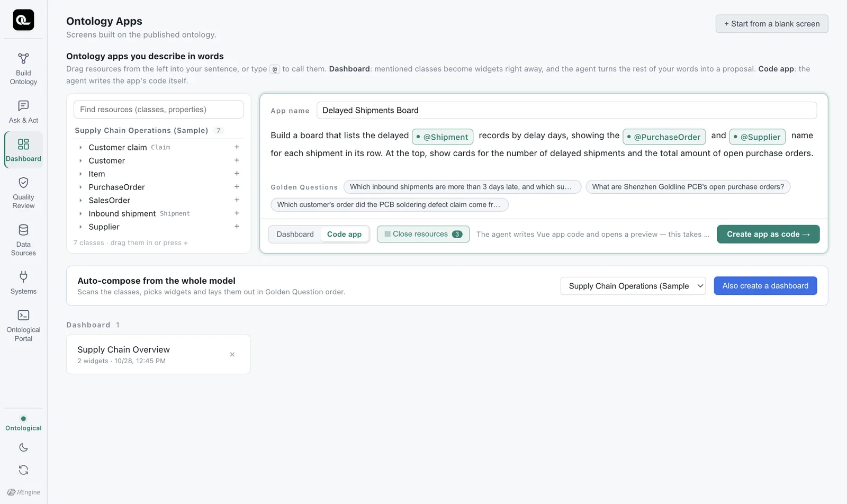Click the App name input field
847x504 pixels.
coord(566,110)
